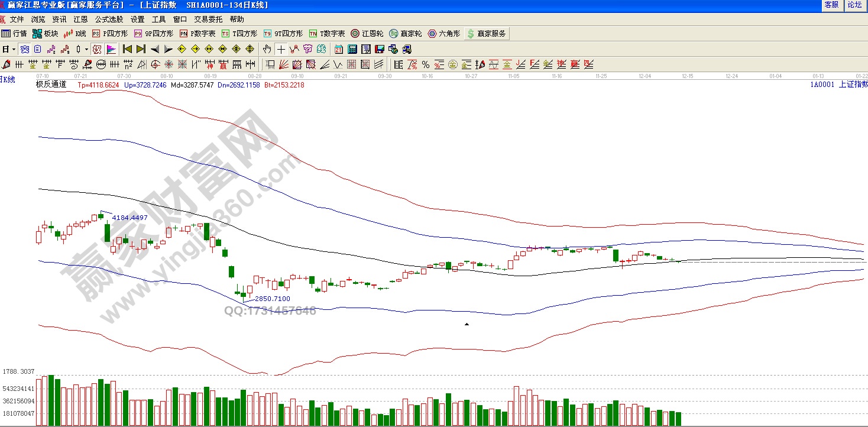Open the candlestick style dropdown arrow
The width and height of the screenshot is (868, 427).
click(x=86, y=49)
